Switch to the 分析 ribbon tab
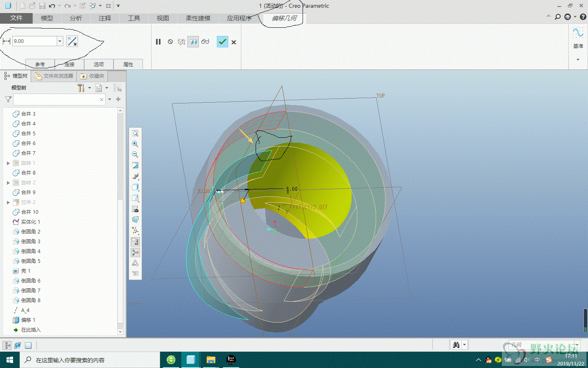Image resolution: width=588 pixels, height=368 pixels. (x=76, y=18)
